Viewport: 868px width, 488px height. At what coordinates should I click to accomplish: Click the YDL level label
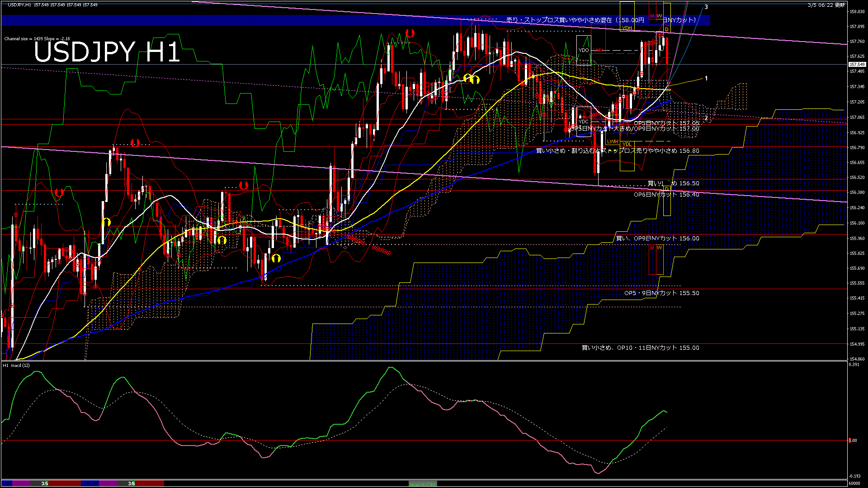tap(627, 144)
